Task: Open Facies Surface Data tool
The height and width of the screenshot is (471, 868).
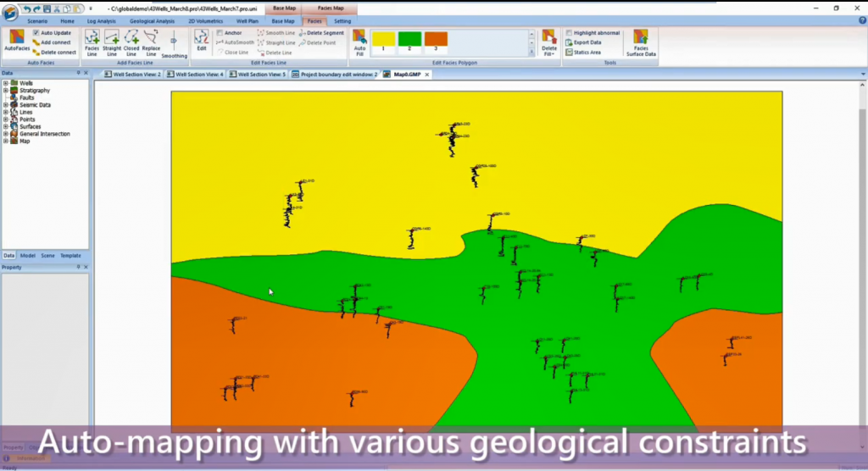Action: point(641,43)
